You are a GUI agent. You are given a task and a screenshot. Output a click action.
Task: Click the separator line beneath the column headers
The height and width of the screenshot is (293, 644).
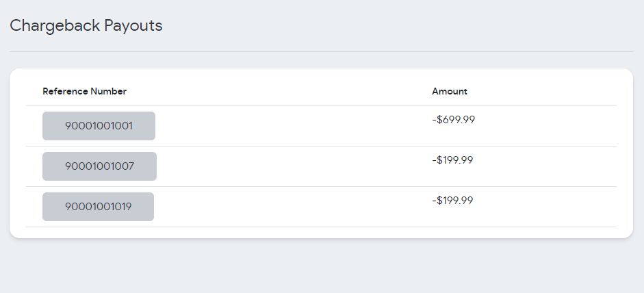click(x=321, y=105)
